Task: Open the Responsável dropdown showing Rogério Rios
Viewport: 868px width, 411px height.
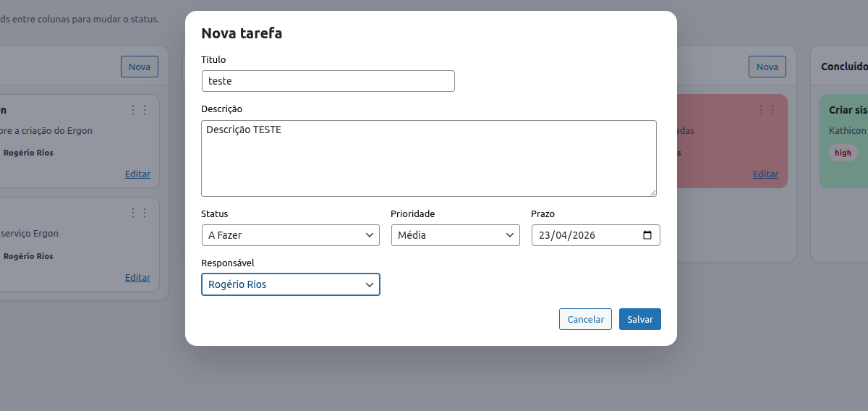Action: click(291, 284)
